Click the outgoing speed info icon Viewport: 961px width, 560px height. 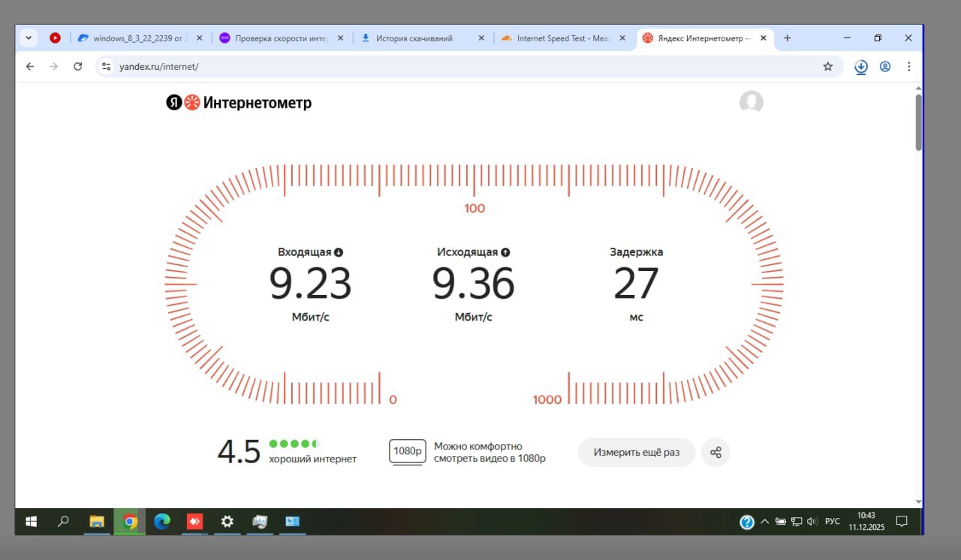click(505, 252)
